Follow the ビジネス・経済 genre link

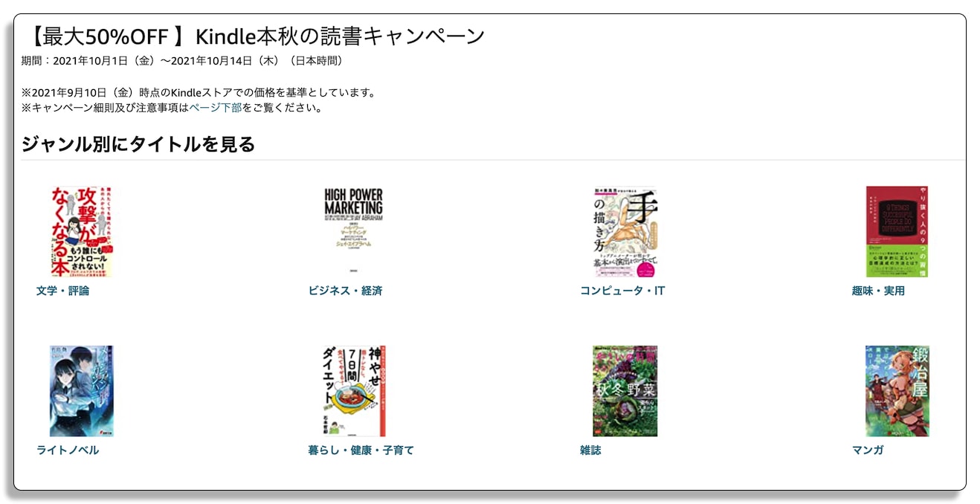click(x=345, y=291)
